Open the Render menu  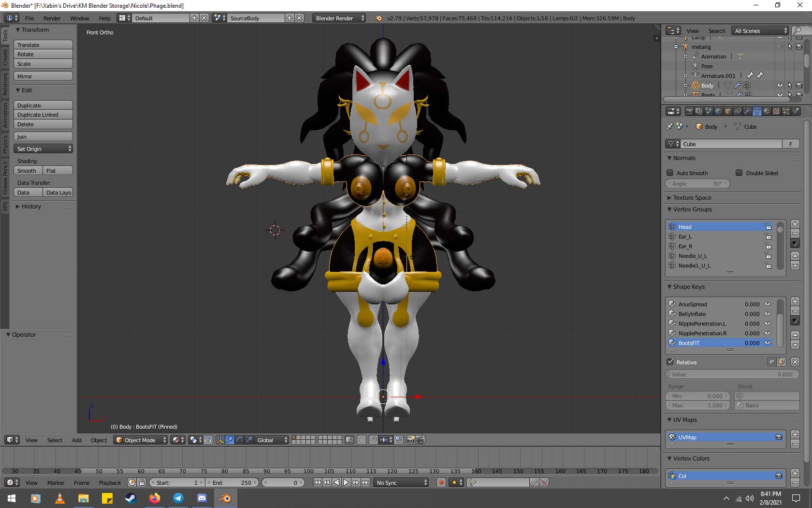click(52, 18)
